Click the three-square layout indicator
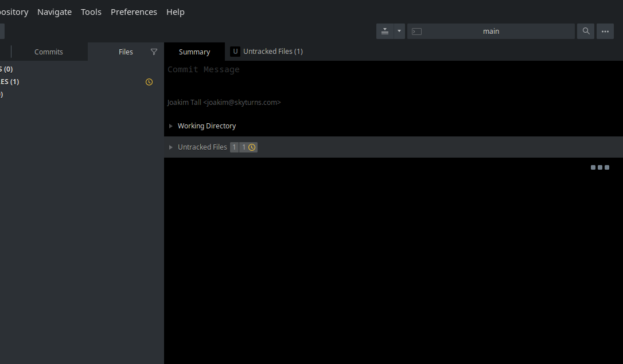The image size is (623, 364). 599,167
